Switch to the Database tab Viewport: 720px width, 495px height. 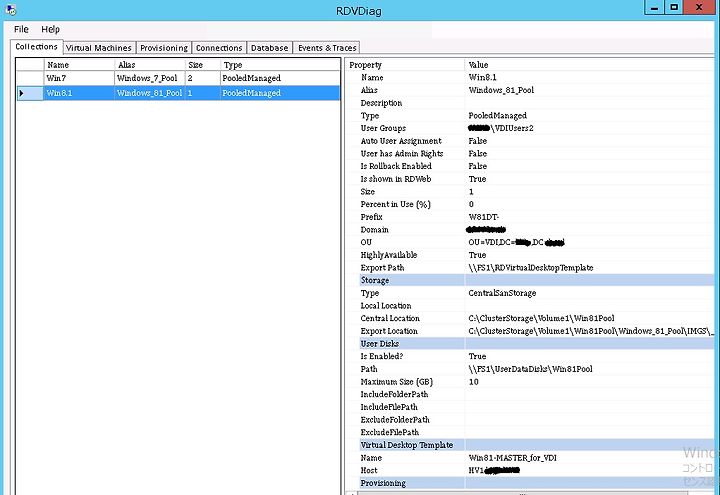(x=270, y=48)
